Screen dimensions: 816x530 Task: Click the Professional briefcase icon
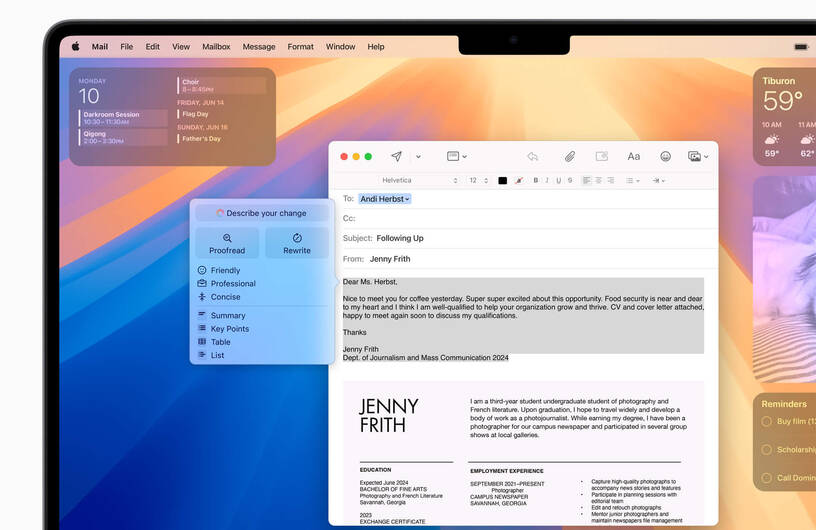point(202,283)
